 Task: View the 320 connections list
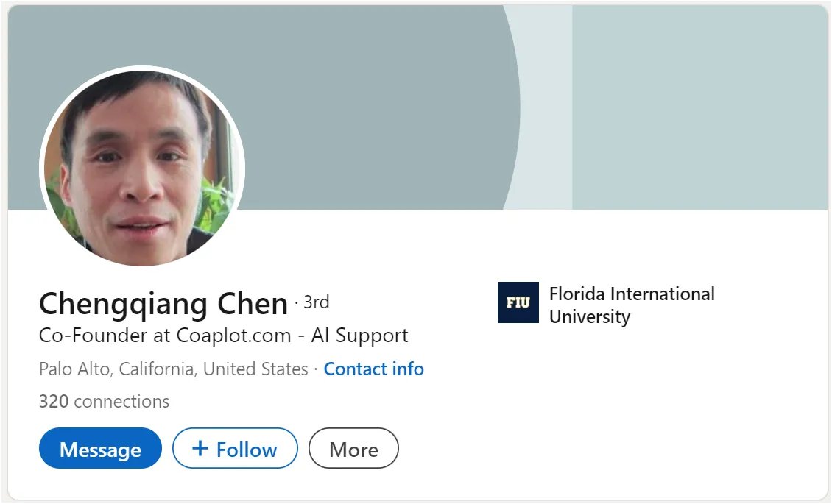pyautogui.click(x=104, y=402)
